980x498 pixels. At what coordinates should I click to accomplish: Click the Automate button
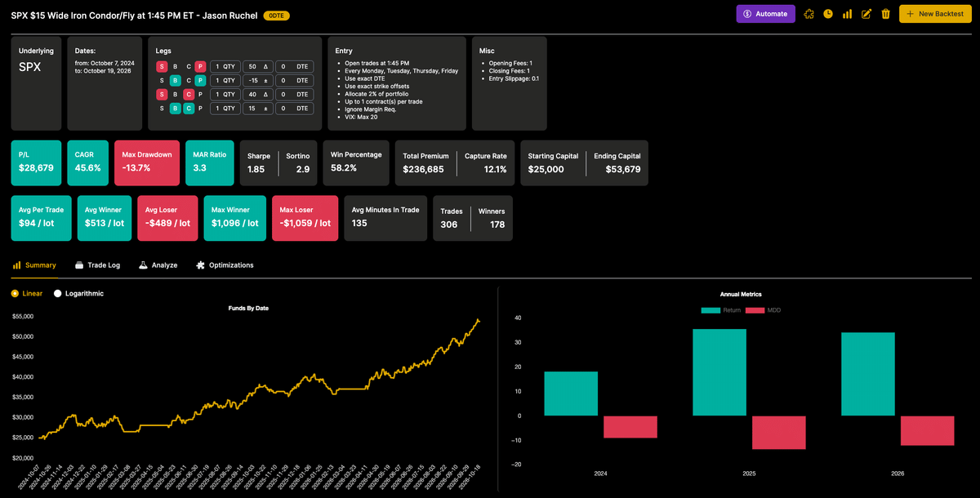coord(765,14)
